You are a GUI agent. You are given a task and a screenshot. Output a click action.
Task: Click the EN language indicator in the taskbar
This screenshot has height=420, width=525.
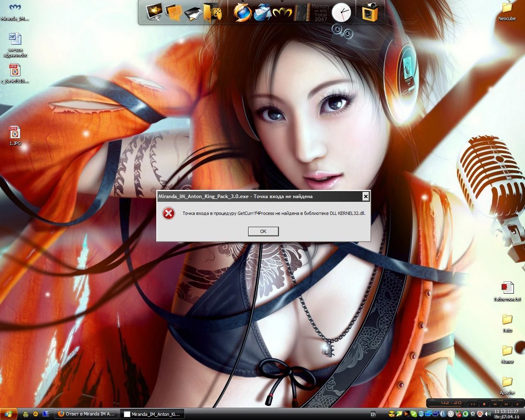[373, 414]
